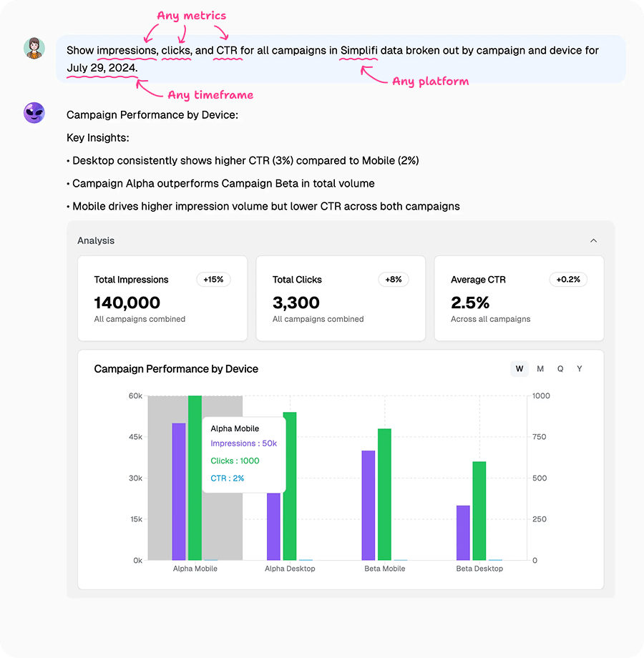
Task: Select the Beta Mobile category label
Action: click(x=384, y=569)
